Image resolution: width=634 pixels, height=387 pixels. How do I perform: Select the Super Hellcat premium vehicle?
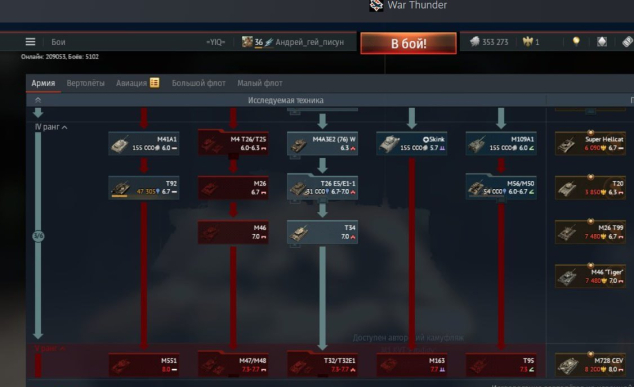click(x=590, y=143)
